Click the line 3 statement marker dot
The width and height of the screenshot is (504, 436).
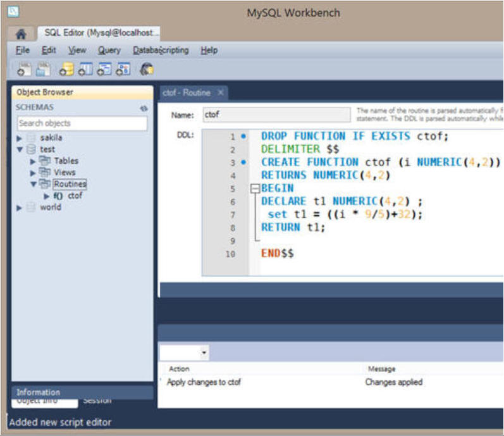tap(243, 163)
